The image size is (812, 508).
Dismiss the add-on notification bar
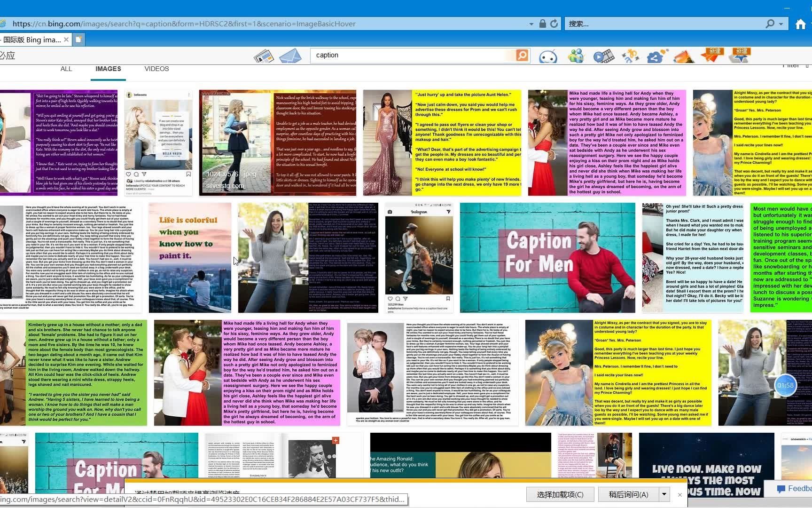pyautogui.click(x=679, y=494)
